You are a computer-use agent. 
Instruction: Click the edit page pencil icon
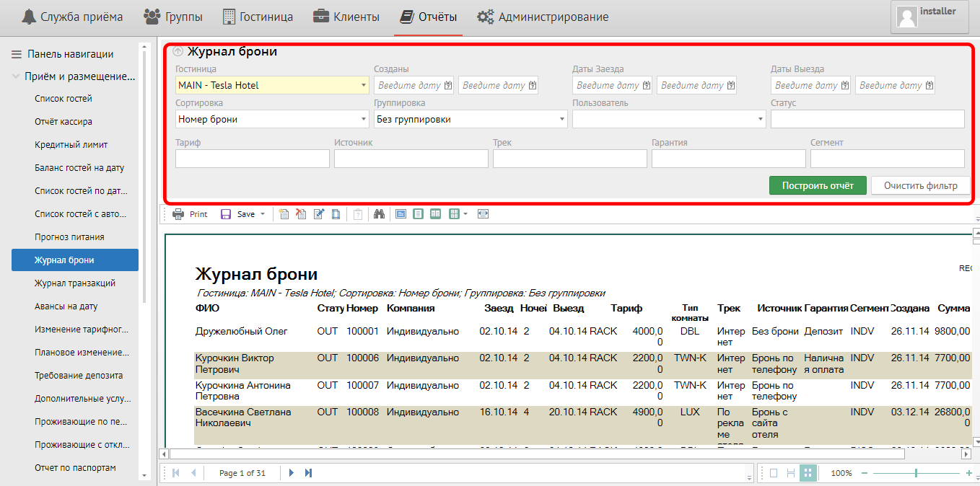318,214
